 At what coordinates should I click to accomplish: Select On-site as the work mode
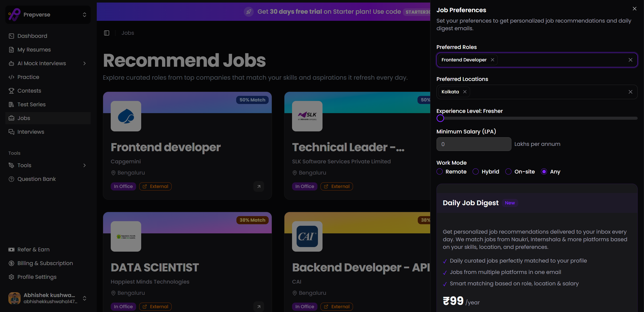pyautogui.click(x=508, y=171)
